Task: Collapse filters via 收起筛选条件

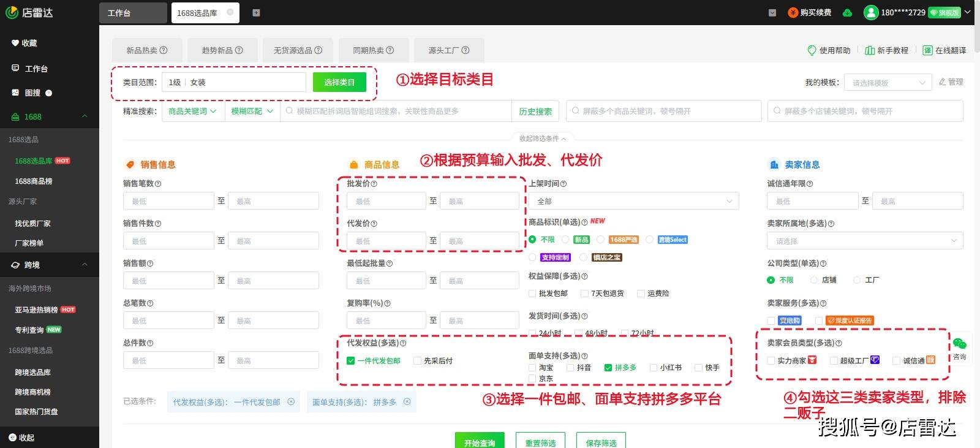Action: [x=543, y=139]
